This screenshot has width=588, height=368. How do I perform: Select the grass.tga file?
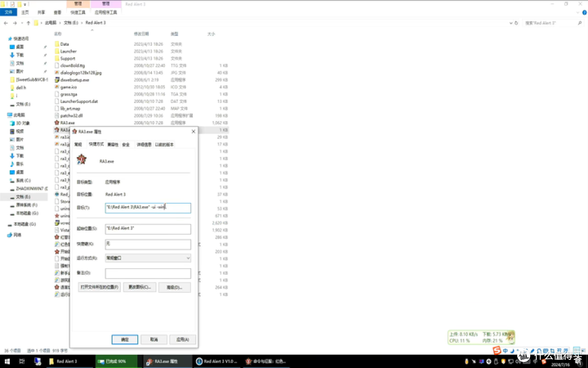tap(69, 94)
